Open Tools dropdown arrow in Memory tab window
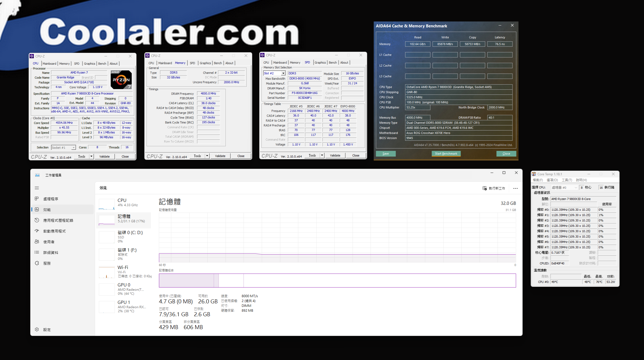Image resolution: width=644 pixels, height=360 pixels. [207, 156]
